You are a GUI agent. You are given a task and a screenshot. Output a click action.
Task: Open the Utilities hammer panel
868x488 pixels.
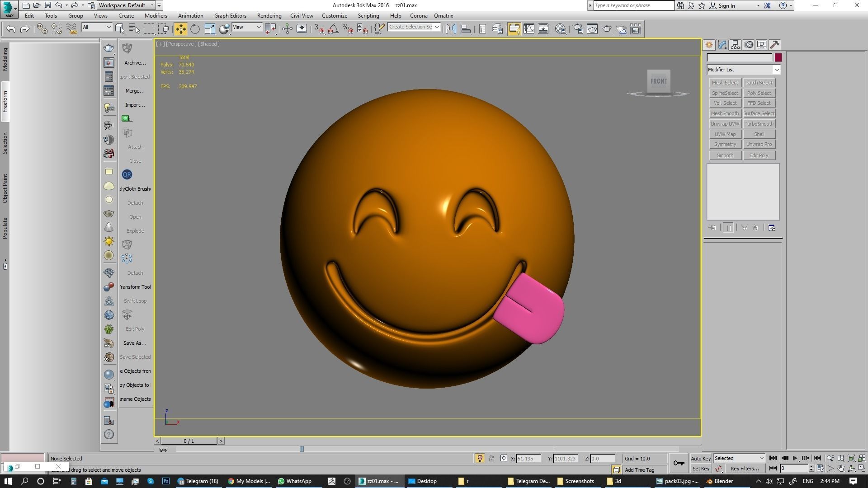[775, 45]
